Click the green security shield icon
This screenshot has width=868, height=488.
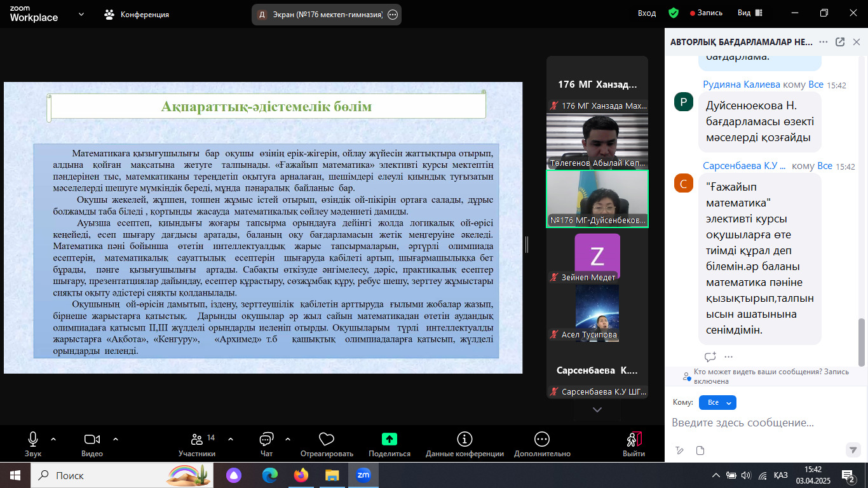point(674,13)
